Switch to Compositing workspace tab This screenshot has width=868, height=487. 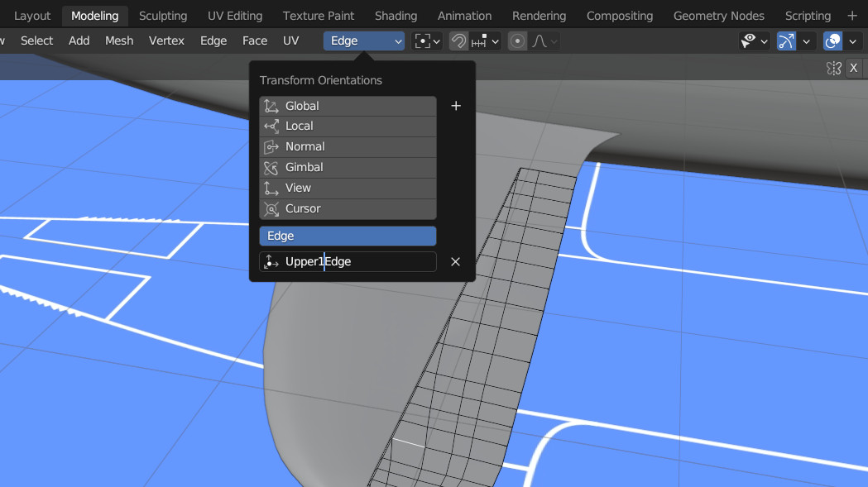(x=620, y=16)
